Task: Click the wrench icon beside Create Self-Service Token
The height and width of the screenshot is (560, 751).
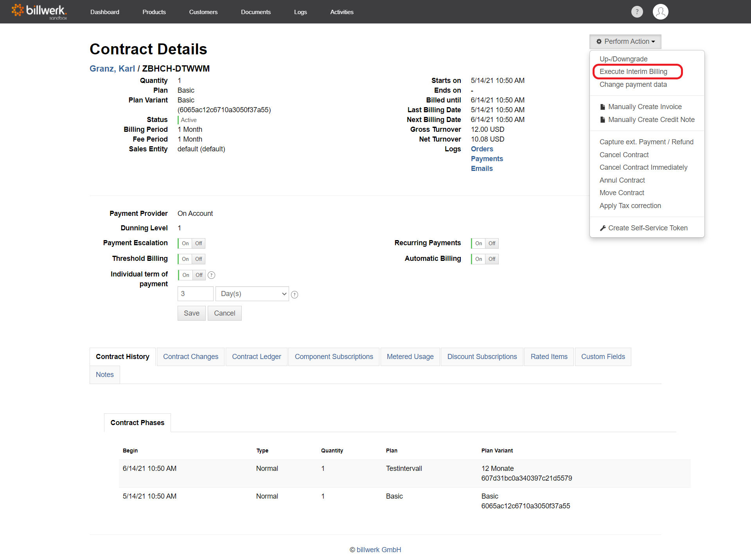Action: point(603,228)
